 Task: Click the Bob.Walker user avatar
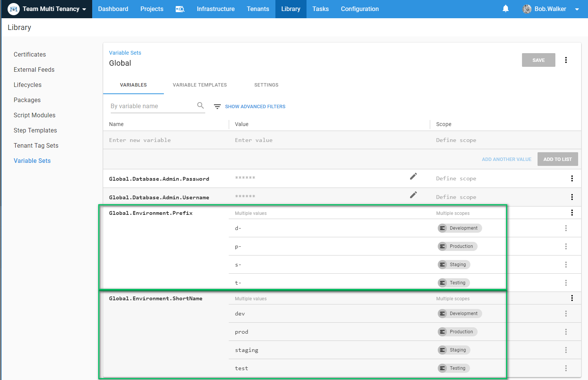tap(527, 9)
